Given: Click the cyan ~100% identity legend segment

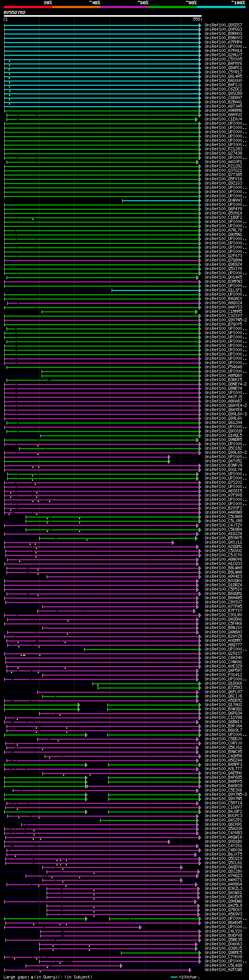Looking at the screenshot, I should (x=221, y=7).
